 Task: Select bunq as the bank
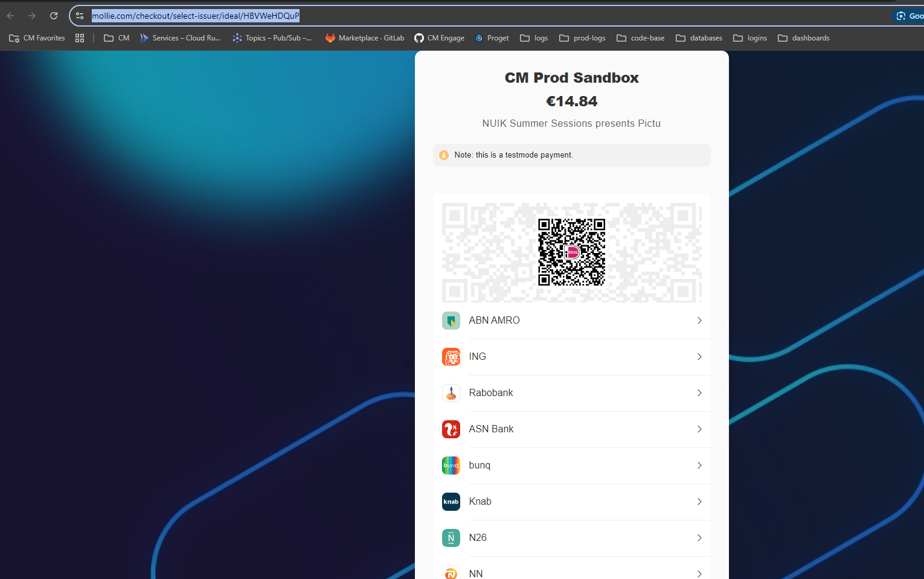pyautogui.click(x=571, y=465)
